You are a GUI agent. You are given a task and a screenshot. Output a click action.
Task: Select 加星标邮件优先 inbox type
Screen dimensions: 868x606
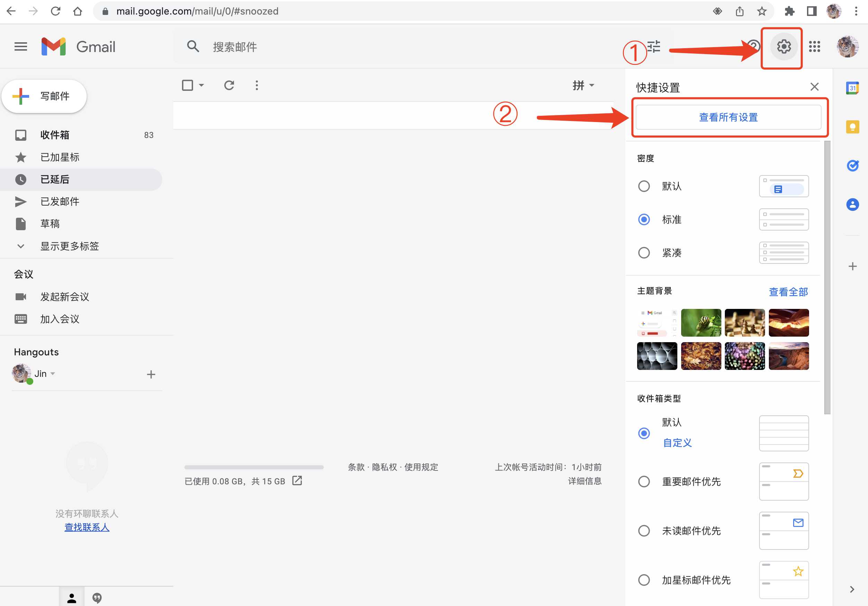coord(644,580)
